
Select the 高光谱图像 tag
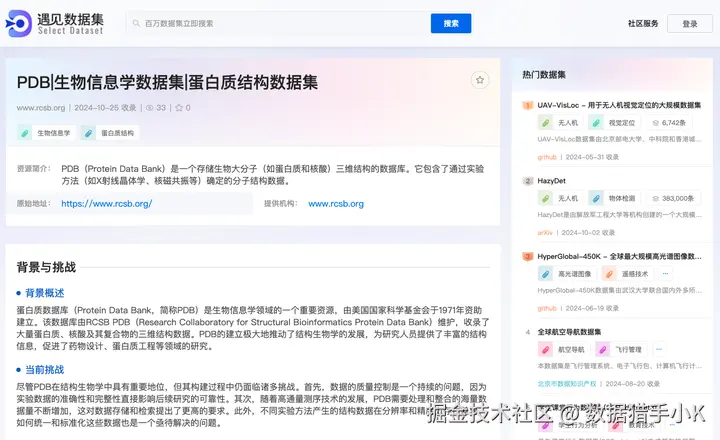(x=567, y=274)
